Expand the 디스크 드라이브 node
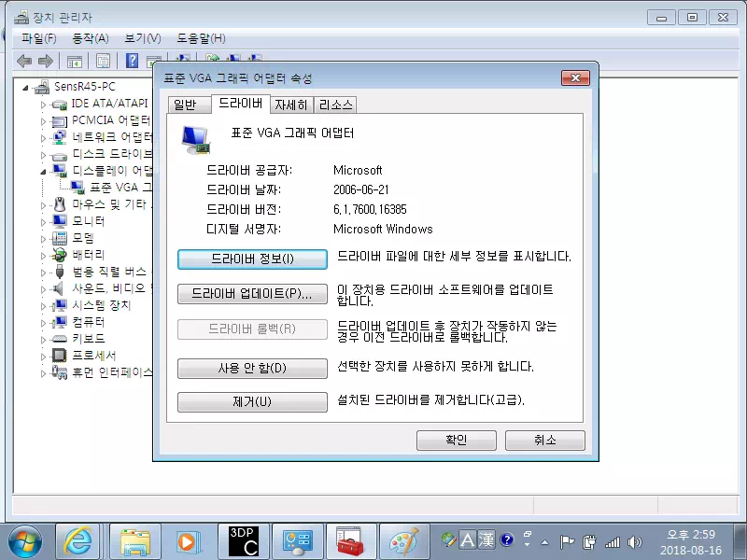The width and height of the screenshot is (747, 560). [x=43, y=155]
